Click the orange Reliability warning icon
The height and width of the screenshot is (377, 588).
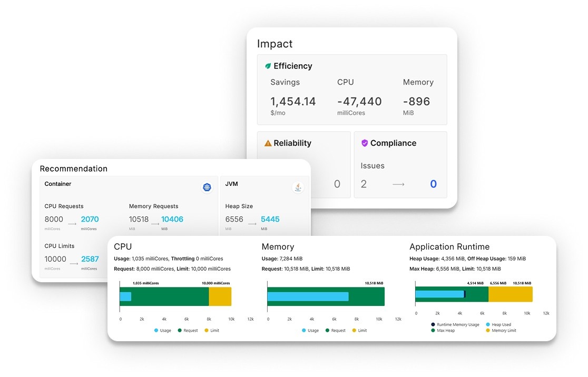pyautogui.click(x=268, y=143)
